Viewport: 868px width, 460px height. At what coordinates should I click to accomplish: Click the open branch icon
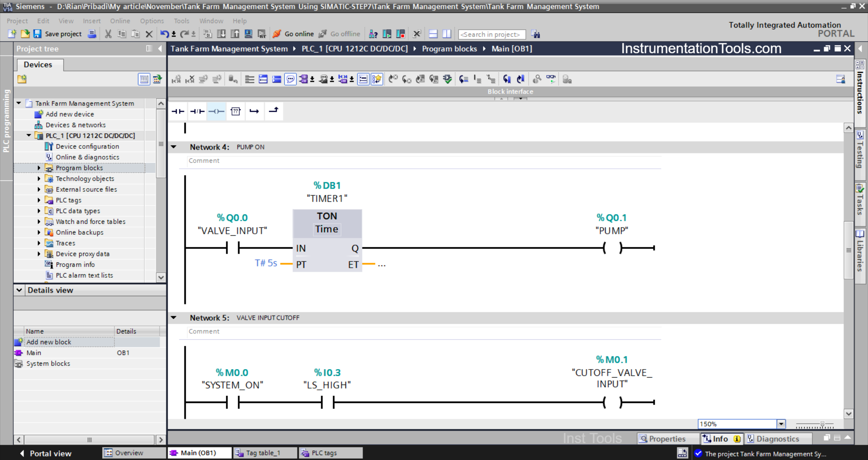(x=255, y=111)
